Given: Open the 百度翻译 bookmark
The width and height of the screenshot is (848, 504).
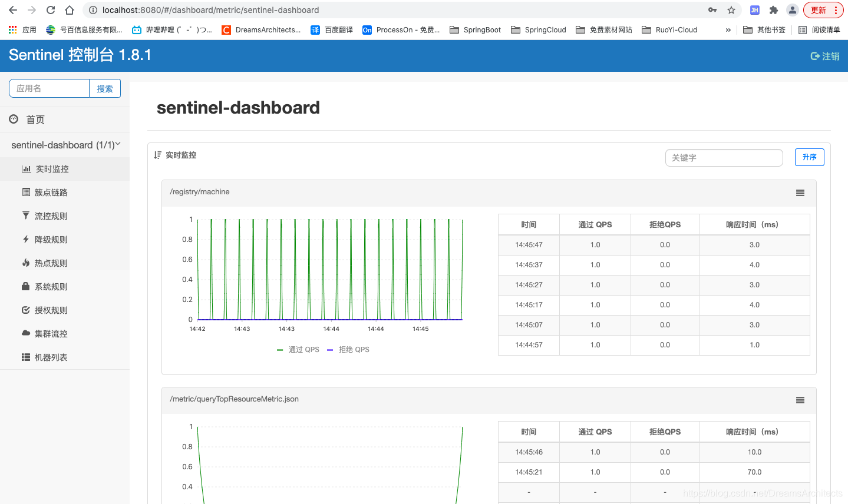Looking at the screenshot, I should [332, 30].
